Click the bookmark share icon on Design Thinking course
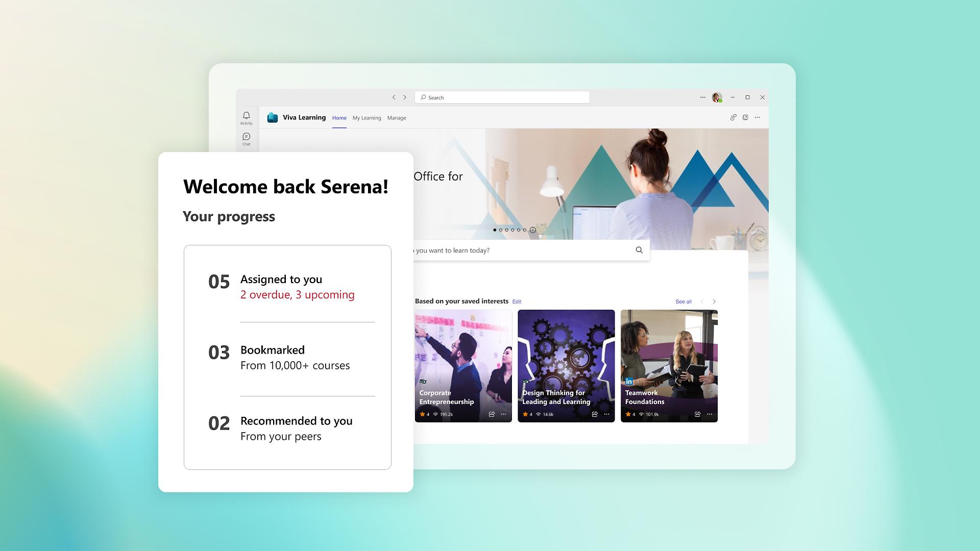Screen dimensions: 980x551 [x=595, y=414]
